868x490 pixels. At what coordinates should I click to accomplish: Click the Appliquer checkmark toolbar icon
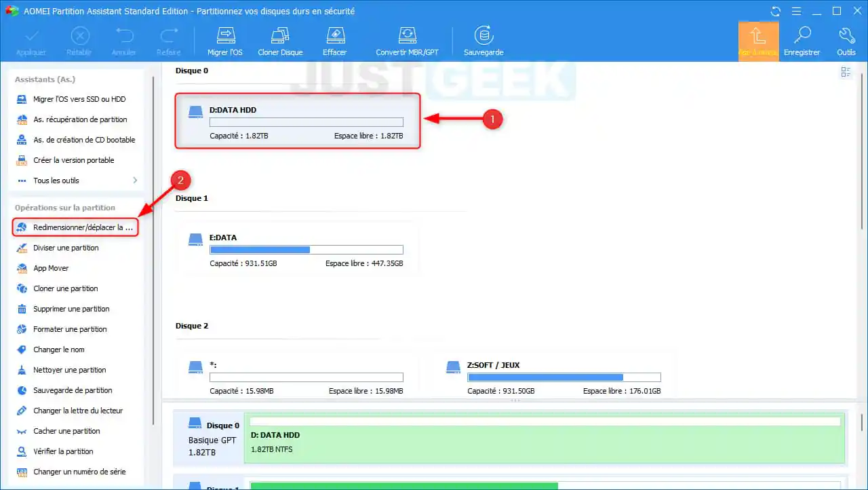pyautogui.click(x=31, y=35)
